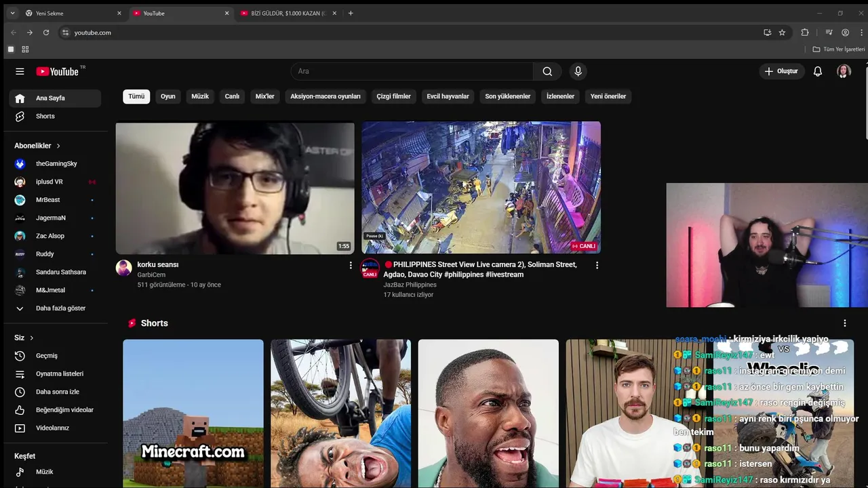Open Beğendiğim videolar liked videos
868x488 pixels.
click(55, 410)
